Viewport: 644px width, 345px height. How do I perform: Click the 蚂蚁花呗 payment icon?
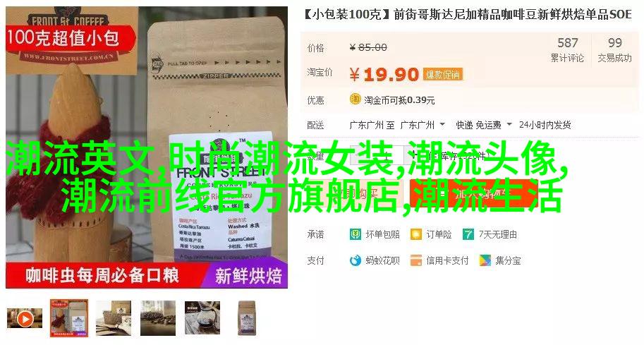click(x=355, y=260)
